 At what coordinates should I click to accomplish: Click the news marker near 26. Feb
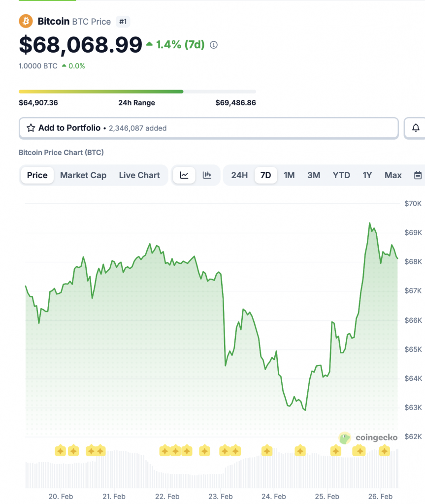tap(385, 450)
